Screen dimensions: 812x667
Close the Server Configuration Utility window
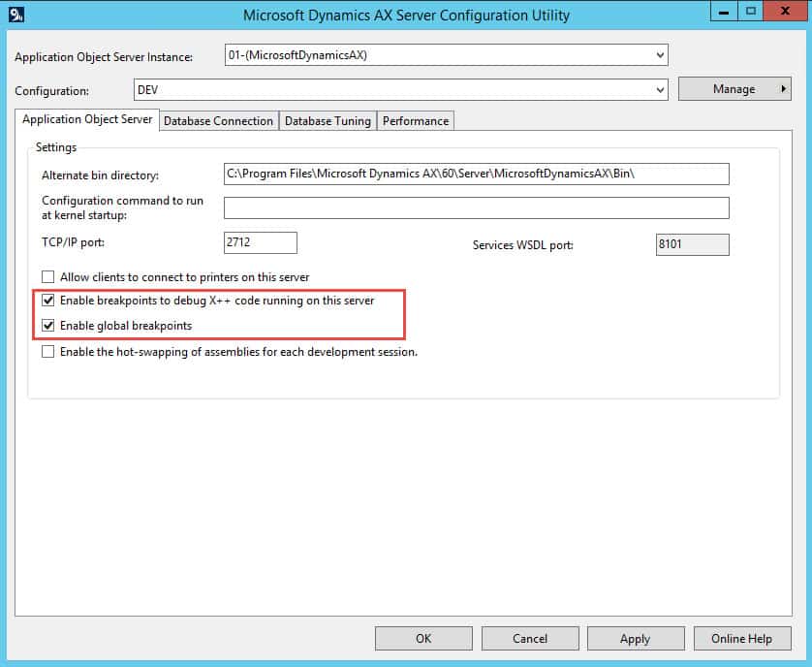[x=785, y=11]
